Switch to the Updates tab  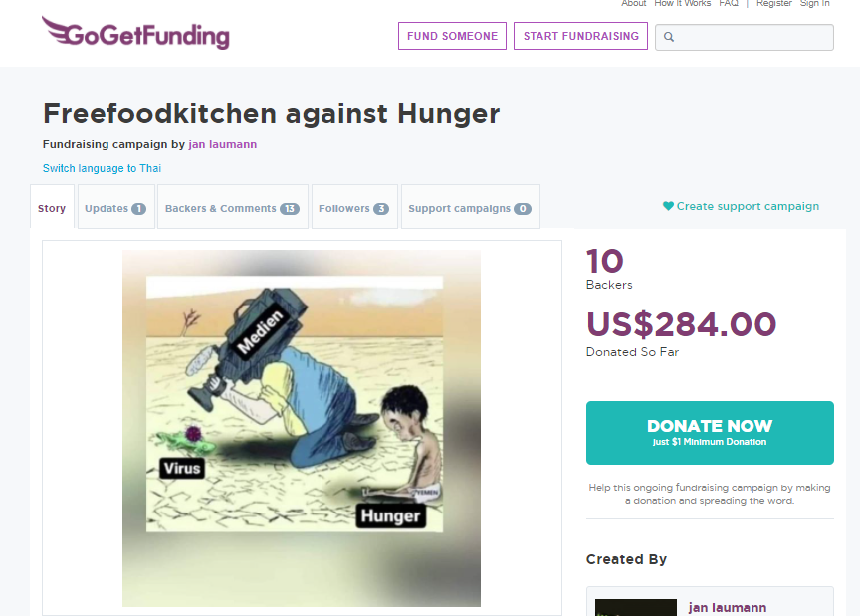(x=115, y=207)
